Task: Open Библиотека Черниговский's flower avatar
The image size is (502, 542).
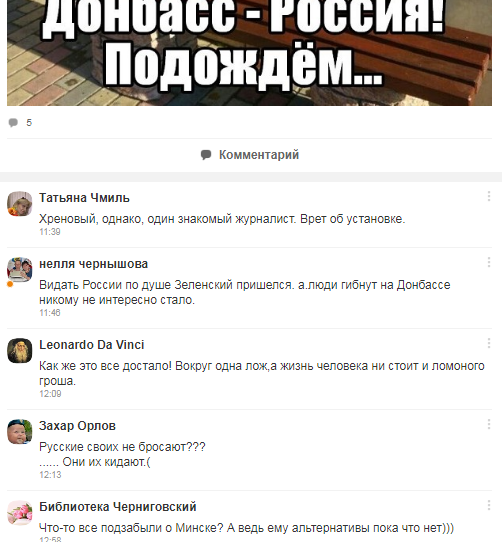Action: click(x=20, y=513)
